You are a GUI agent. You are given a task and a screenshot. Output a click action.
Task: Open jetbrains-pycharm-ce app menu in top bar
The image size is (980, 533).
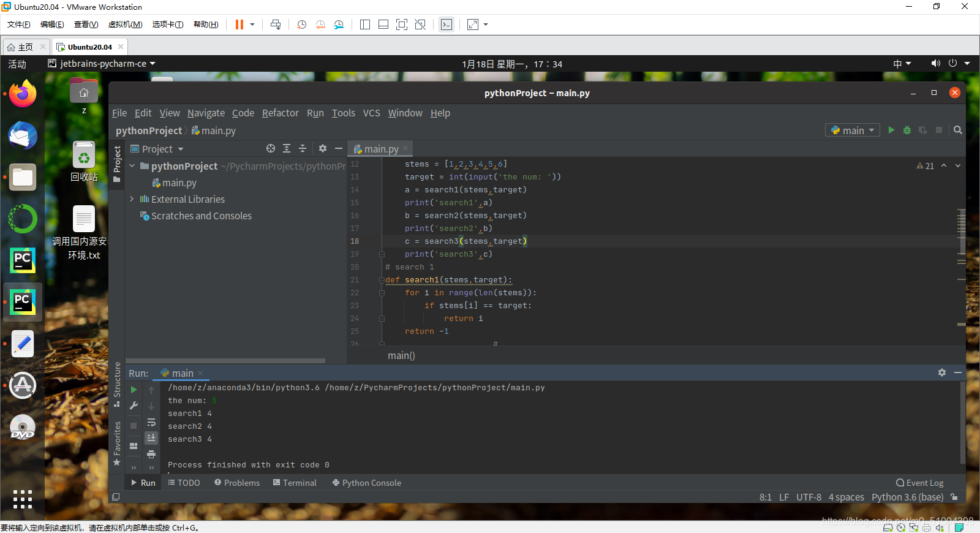pyautogui.click(x=102, y=64)
